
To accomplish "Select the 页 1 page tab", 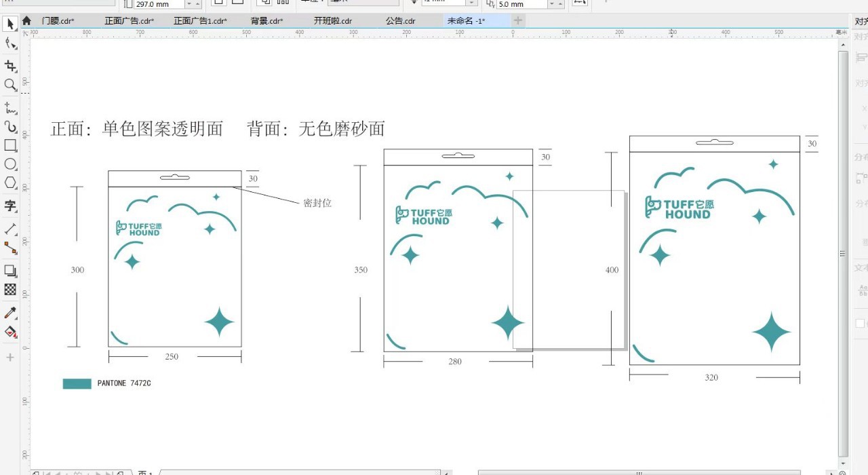I will tap(146, 472).
